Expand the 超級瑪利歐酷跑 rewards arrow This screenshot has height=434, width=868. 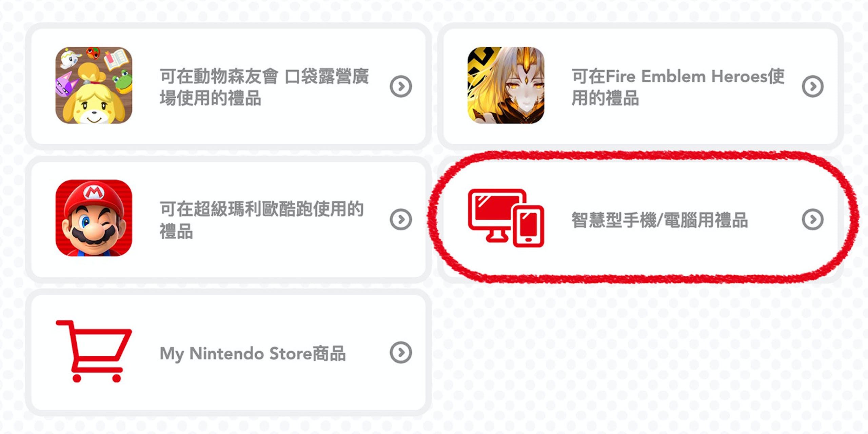tap(401, 219)
